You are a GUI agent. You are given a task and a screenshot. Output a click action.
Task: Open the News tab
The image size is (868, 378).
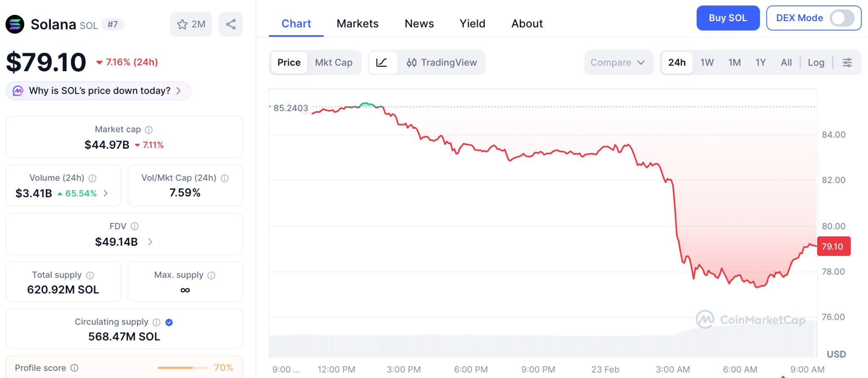click(419, 23)
